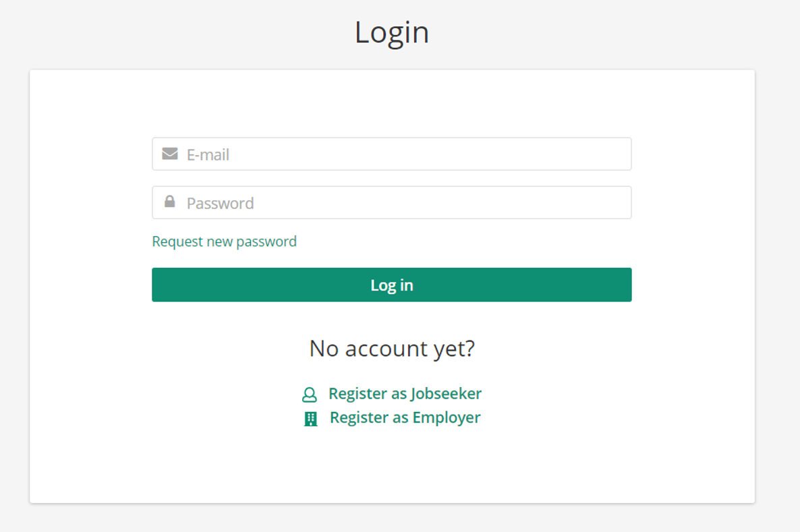Click the No account yet text
This screenshot has height=532, width=800.
tap(391, 349)
